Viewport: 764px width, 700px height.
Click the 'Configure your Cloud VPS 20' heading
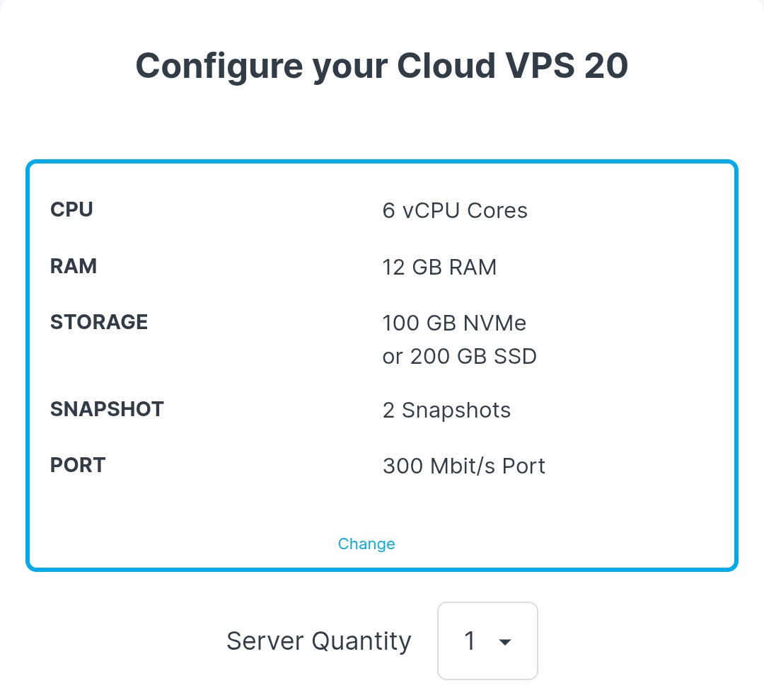click(x=382, y=67)
